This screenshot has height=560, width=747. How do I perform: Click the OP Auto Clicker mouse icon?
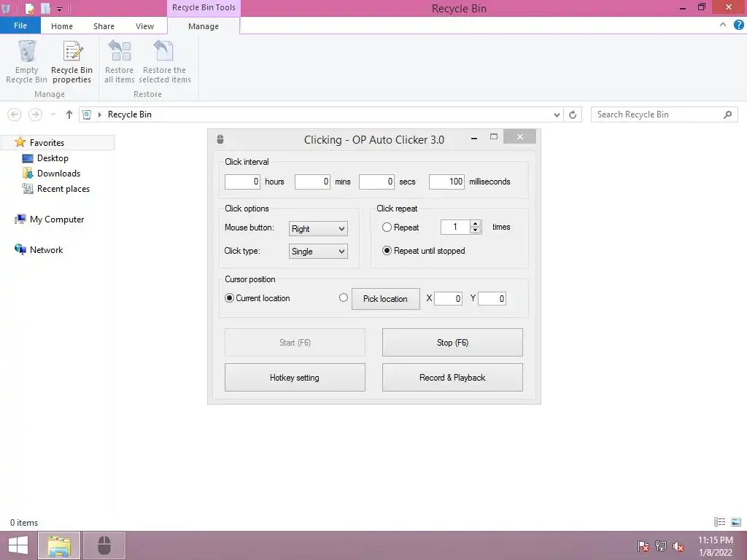pyautogui.click(x=220, y=139)
